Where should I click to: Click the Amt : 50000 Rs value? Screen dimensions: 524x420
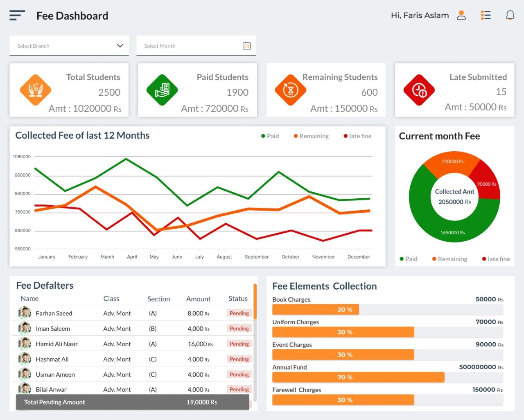[x=476, y=107]
